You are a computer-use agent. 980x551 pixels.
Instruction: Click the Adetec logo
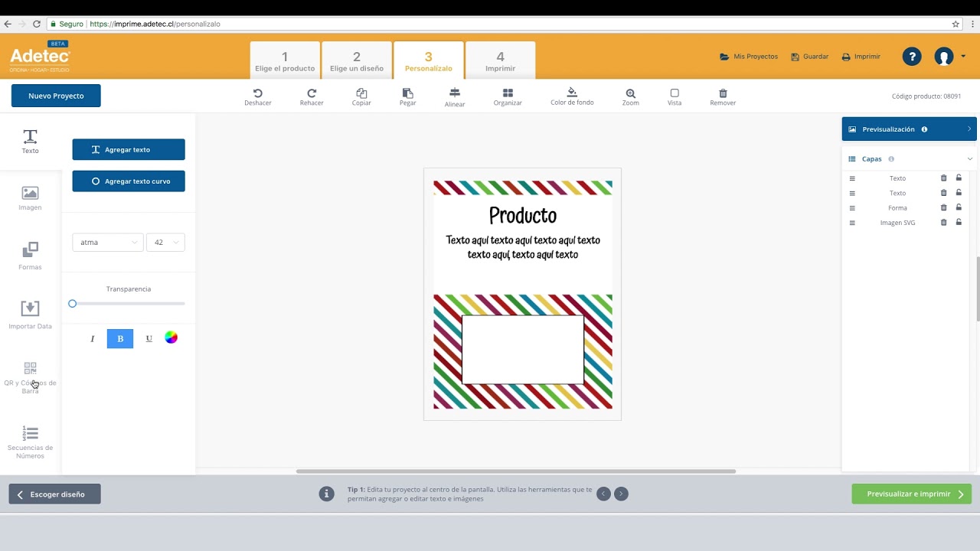point(40,57)
